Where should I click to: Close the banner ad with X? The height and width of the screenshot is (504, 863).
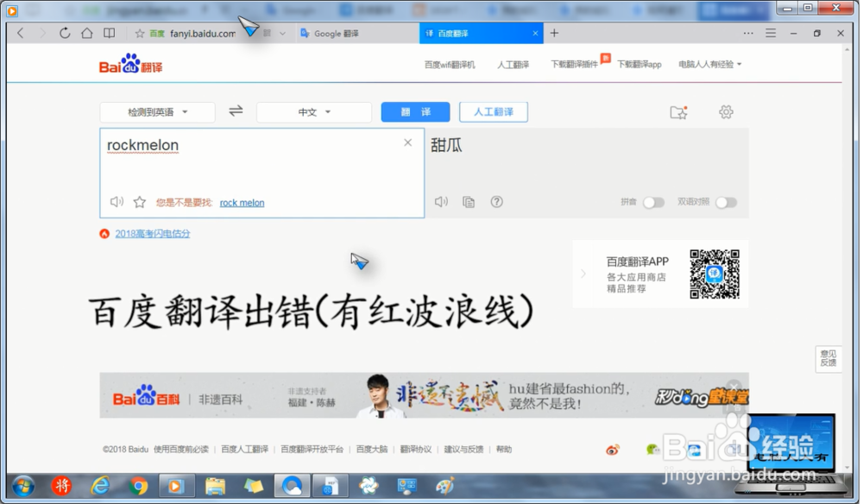[x=734, y=386]
